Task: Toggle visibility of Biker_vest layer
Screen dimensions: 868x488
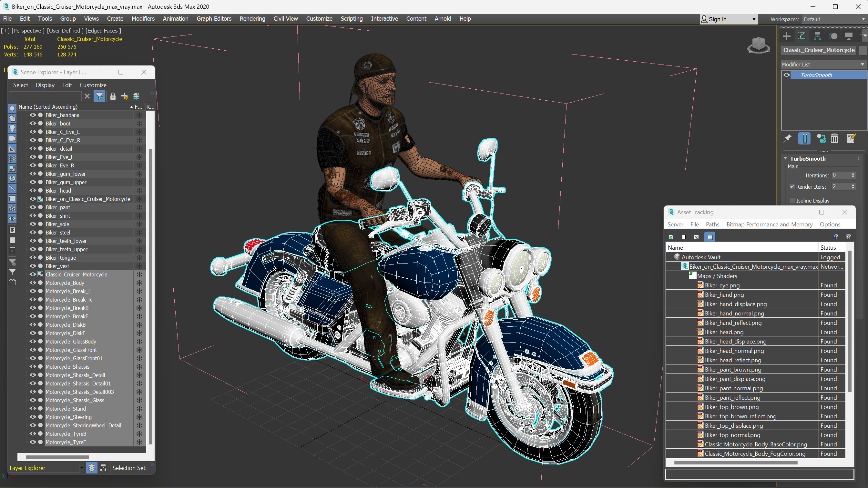Action: pos(32,266)
